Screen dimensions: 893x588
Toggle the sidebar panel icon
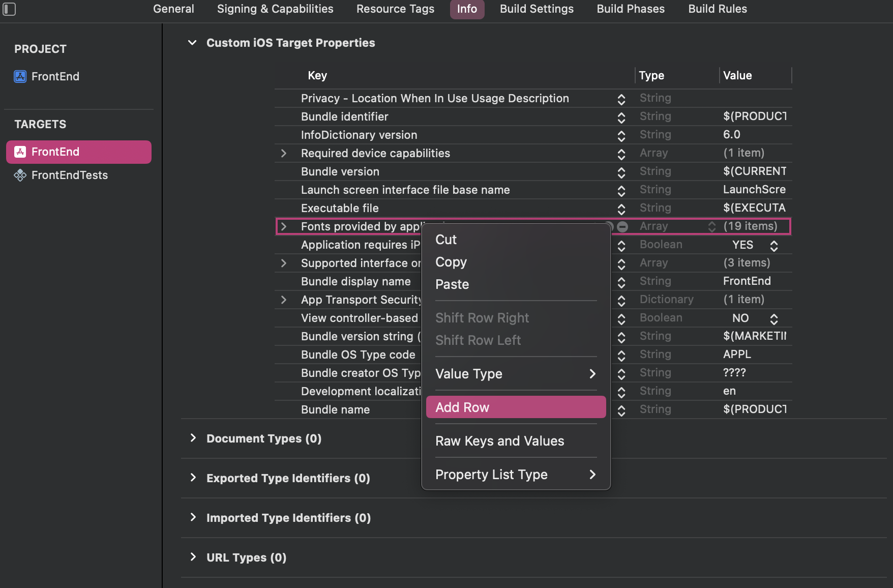(9, 9)
